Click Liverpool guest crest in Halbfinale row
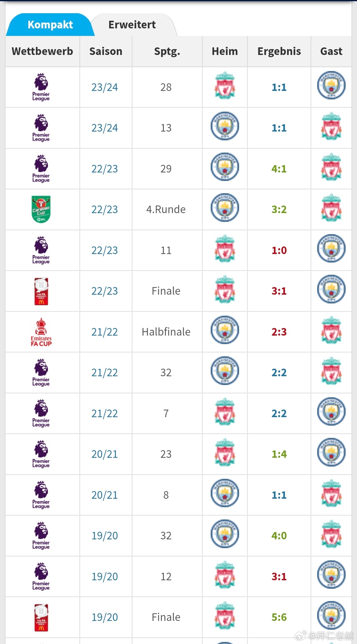 click(x=331, y=330)
